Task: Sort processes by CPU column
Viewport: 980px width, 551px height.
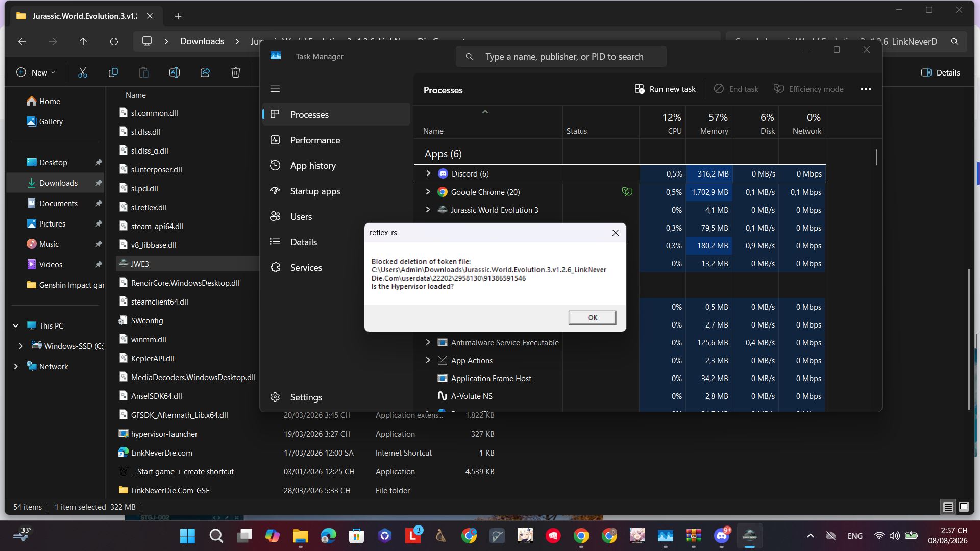Action: (663, 123)
